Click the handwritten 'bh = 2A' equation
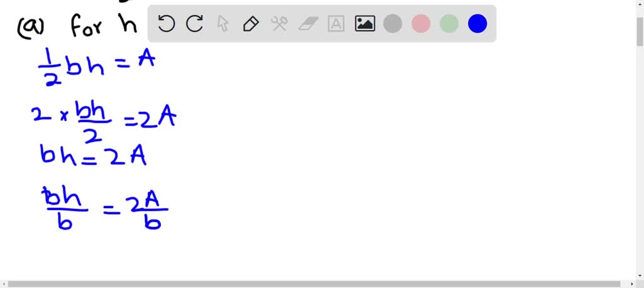 tap(93, 156)
